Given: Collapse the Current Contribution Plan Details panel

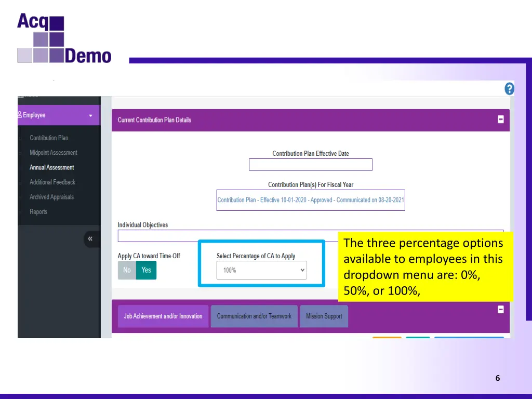Looking at the screenshot, I should [x=500, y=119].
